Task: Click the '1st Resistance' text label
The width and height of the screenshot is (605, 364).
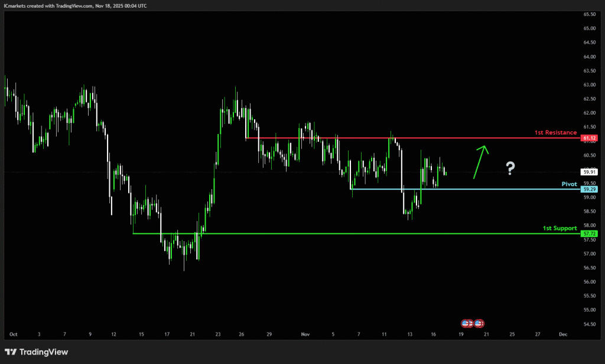Action: point(555,132)
